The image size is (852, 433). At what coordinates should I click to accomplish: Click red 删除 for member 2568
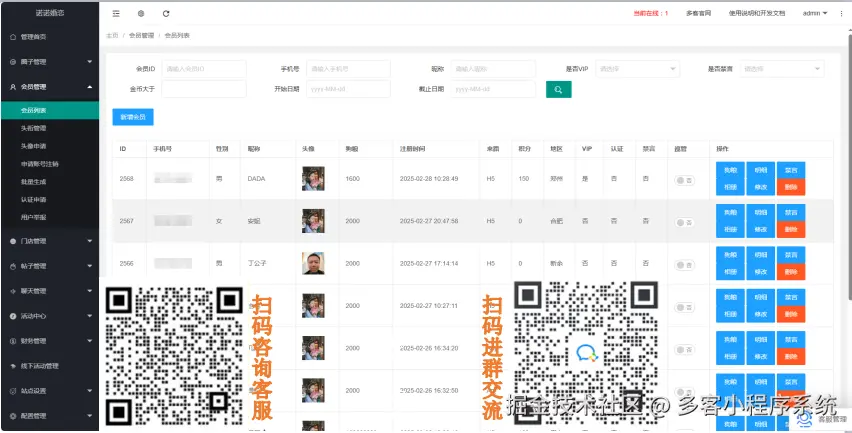[x=791, y=187]
